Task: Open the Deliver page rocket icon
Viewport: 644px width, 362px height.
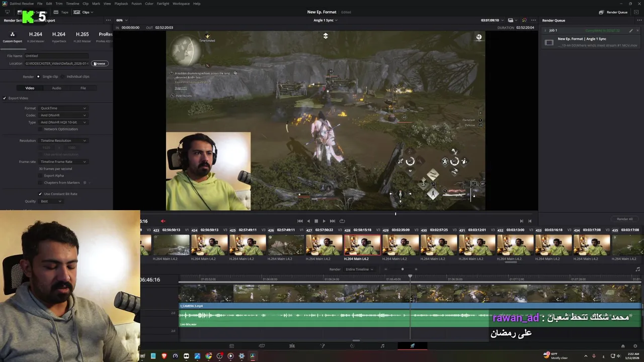Action: (412, 346)
